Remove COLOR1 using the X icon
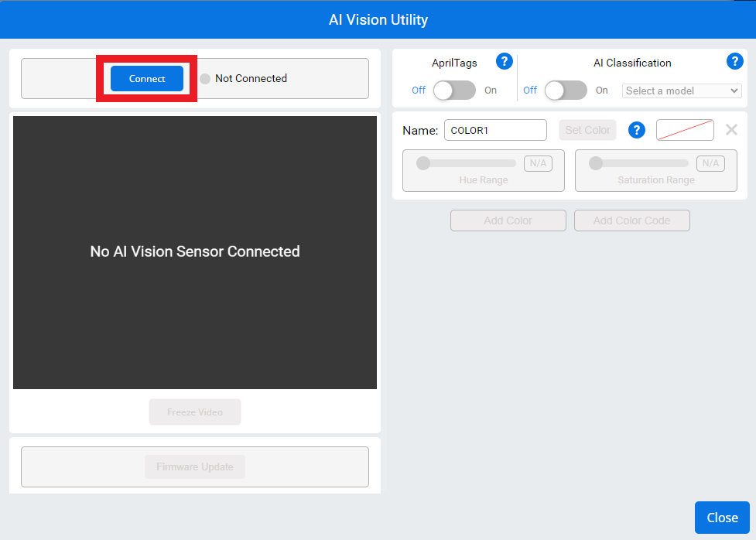 [730, 129]
